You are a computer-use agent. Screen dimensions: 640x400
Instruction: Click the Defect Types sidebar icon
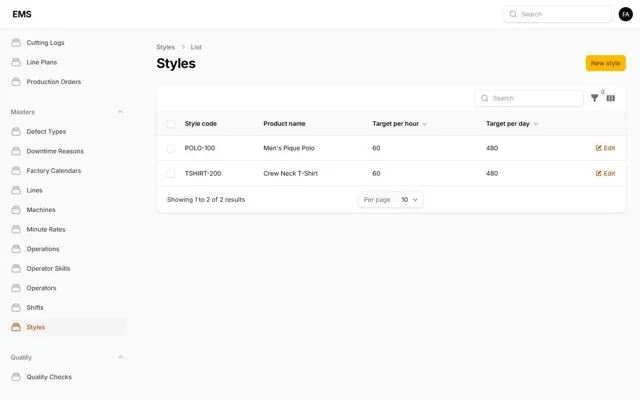pos(16,131)
